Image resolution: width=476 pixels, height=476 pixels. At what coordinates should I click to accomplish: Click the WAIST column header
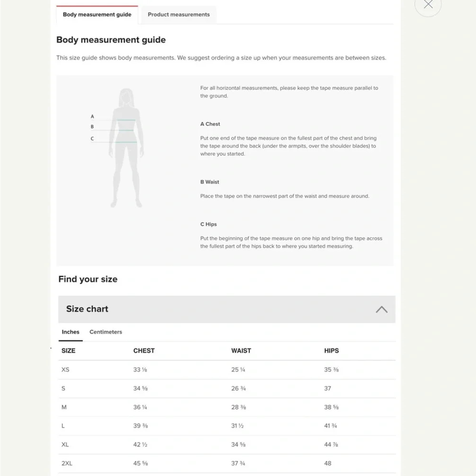point(241,351)
